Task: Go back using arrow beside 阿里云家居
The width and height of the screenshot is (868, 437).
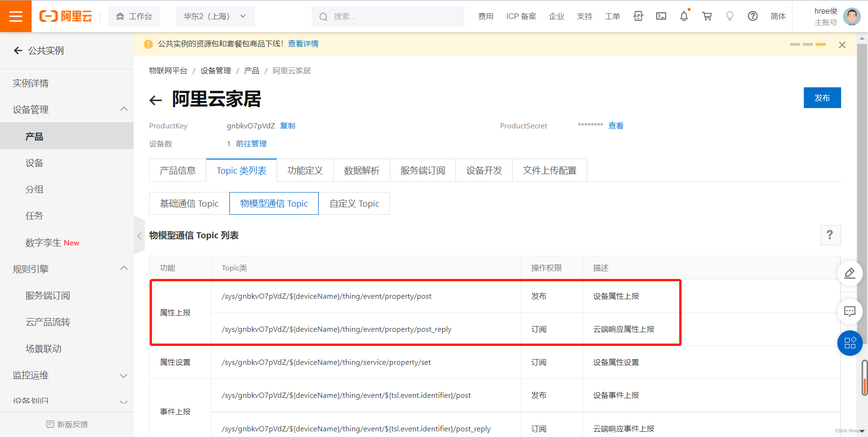Action: (155, 100)
